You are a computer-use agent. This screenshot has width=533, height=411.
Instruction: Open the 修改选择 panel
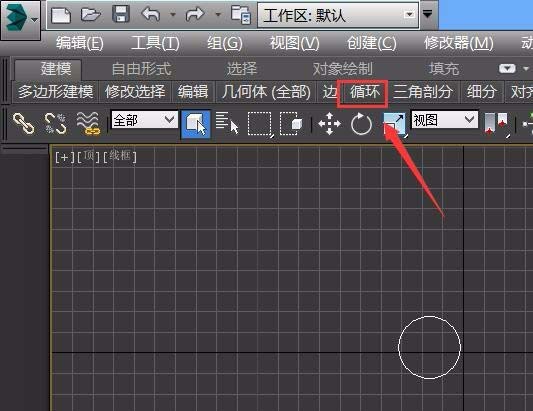point(135,92)
